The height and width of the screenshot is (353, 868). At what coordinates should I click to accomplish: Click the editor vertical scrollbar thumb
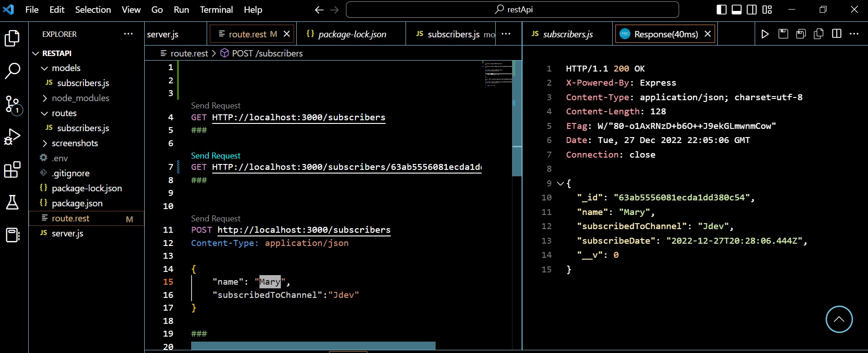517,118
